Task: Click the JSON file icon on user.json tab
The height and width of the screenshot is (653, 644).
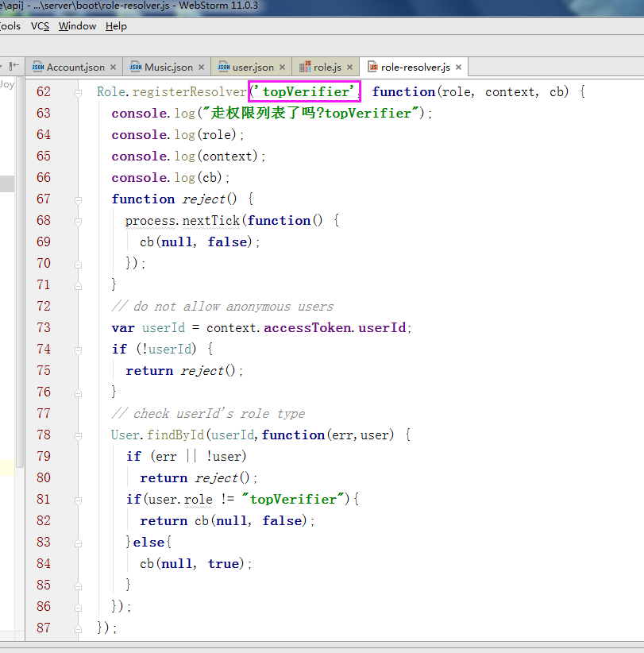Action: tap(224, 67)
